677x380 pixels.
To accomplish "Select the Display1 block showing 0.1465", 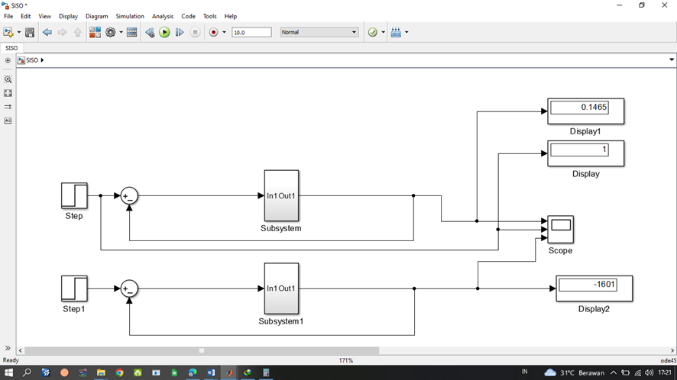I will (x=585, y=111).
